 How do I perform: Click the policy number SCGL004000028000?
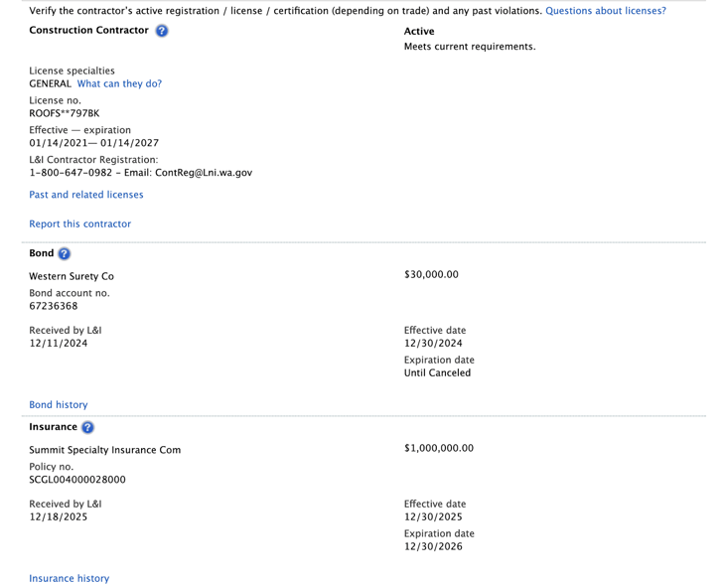pyautogui.click(x=77, y=480)
